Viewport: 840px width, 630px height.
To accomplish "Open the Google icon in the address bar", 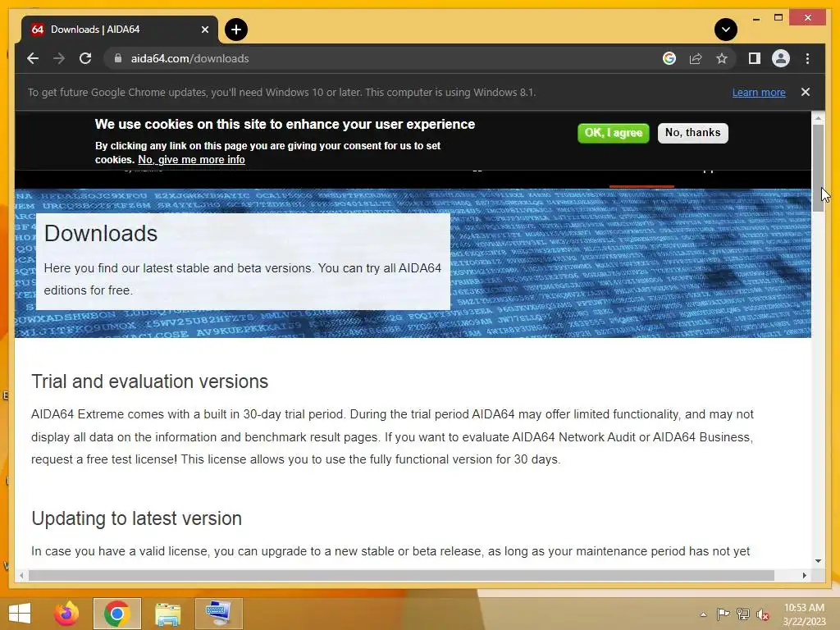I will click(669, 58).
